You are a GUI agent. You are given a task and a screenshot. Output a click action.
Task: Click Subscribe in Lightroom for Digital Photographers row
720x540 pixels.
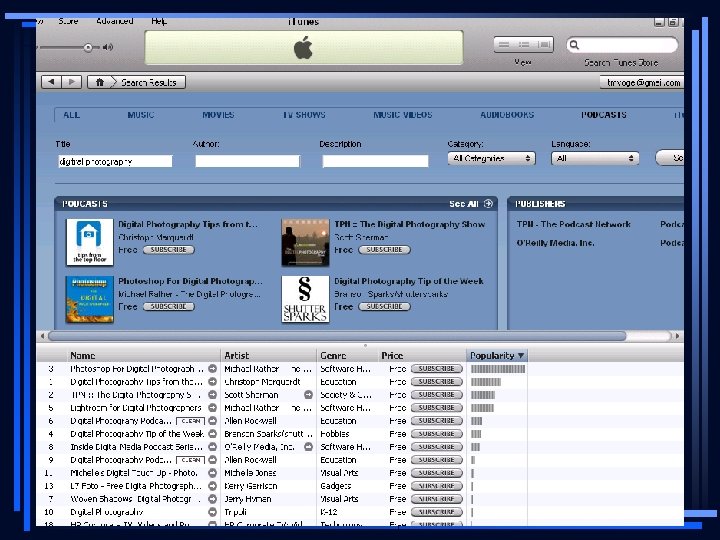[437, 408]
